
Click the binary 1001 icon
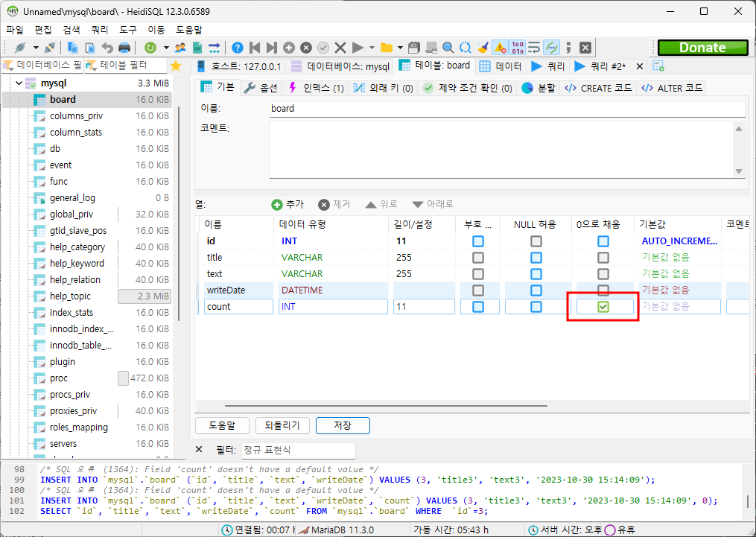(x=518, y=48)
